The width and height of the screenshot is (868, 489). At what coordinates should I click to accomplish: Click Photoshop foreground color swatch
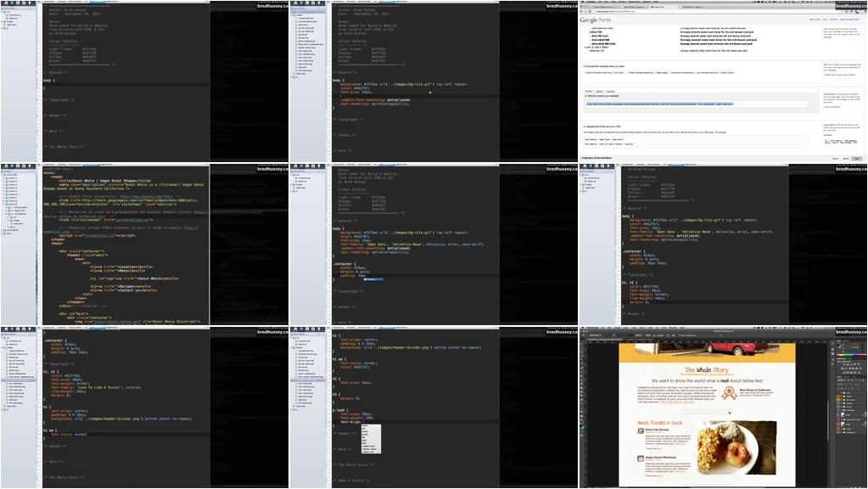click(838, 345)
